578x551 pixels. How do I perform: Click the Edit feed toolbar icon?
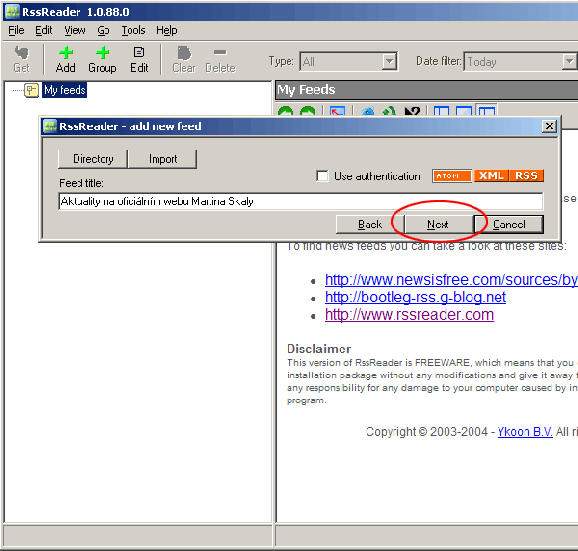tap(139, 52)
